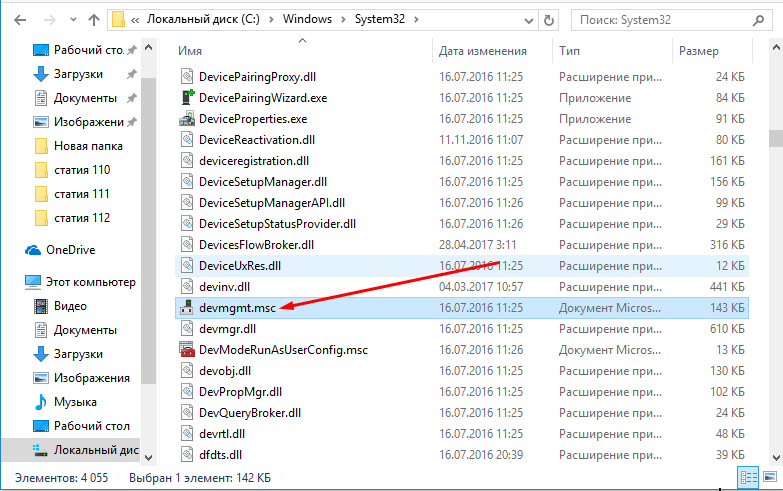This screenshot has width=783, height=491.
Task: Click the Windows breadcrumb in address bar
Action: click(284, 19)
